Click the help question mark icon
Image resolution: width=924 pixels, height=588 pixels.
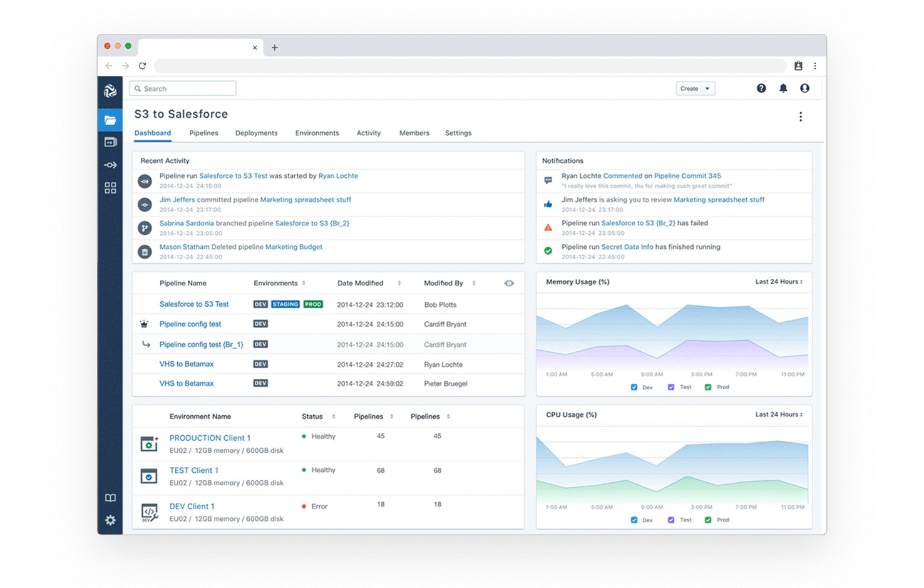[761, 88]
